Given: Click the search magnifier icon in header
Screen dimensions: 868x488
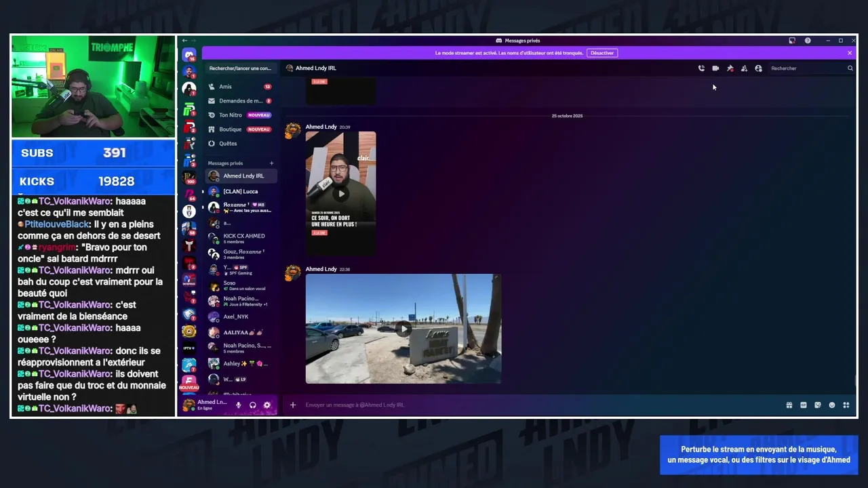Looking at the screenshot, I should click(x=850, y=68).
